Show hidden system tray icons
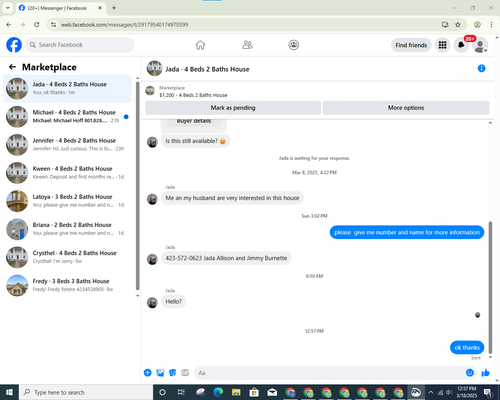The height and width of the screenshot is (400, 500). pyautogui.click(x=431, y=392)
